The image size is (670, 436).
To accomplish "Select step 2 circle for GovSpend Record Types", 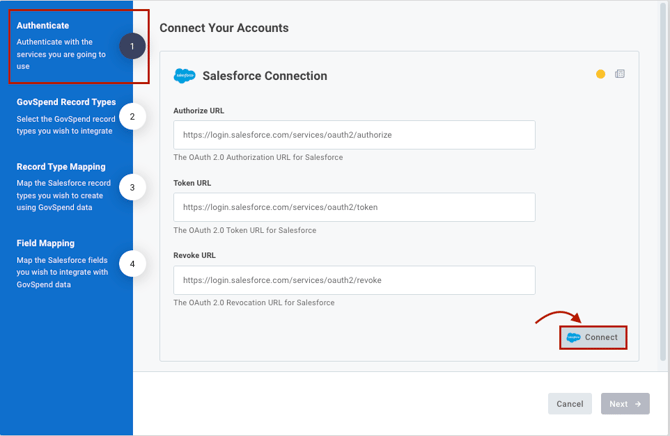I will point(132,117).
